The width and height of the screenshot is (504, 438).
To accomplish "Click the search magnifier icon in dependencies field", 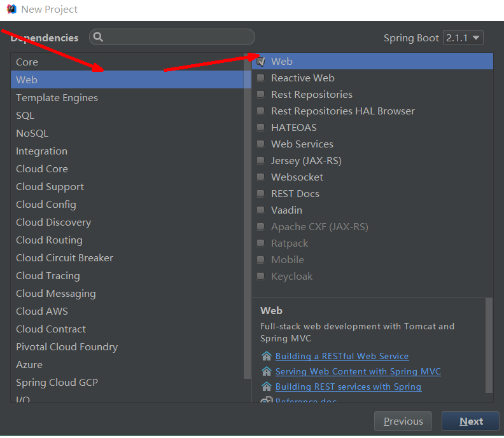I will pos(98,38).
